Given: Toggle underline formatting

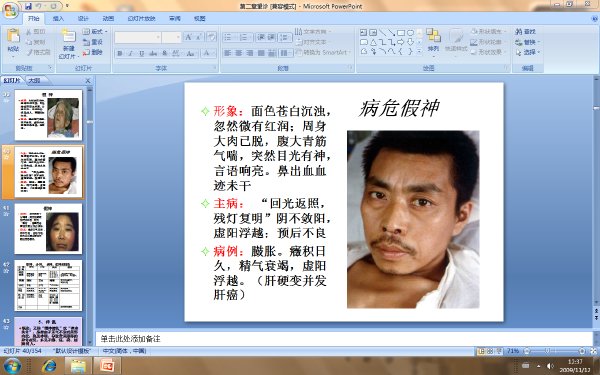Looking at the screenshot, I should pyautogui.click(x=141, y=53).
